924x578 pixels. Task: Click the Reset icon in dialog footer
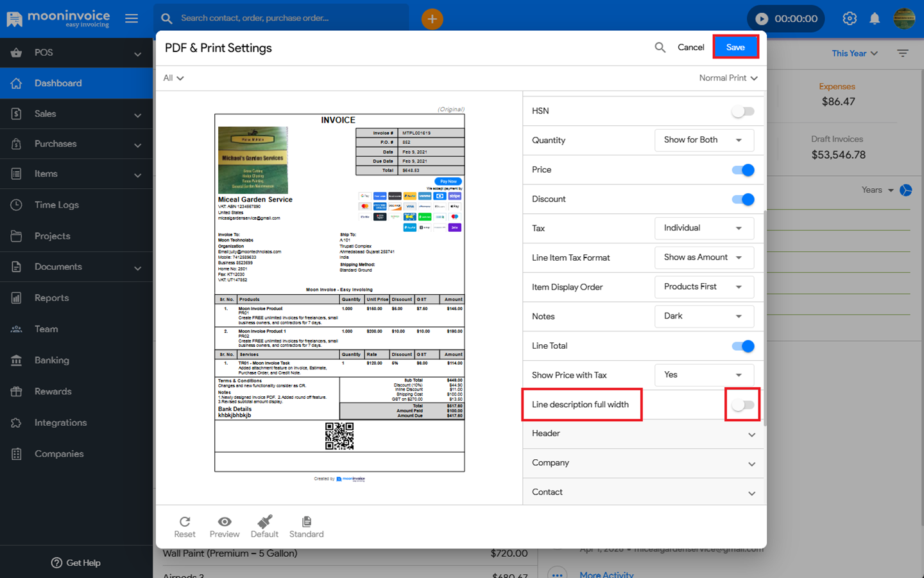click(185, 526)
